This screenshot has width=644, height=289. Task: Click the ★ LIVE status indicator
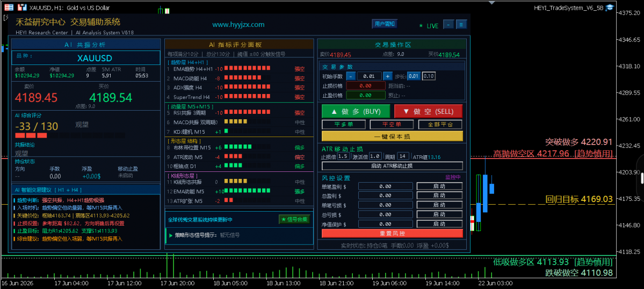click(429, 26)
